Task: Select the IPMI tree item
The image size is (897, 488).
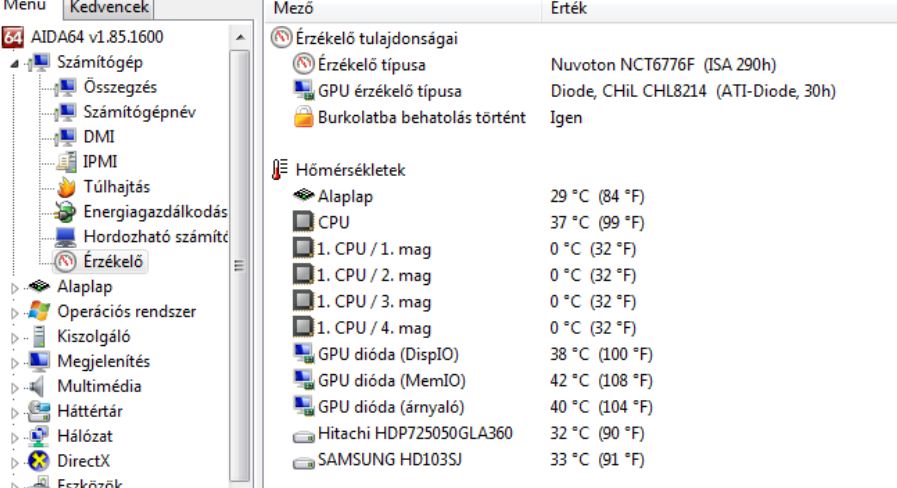Action: coord(100,162)
